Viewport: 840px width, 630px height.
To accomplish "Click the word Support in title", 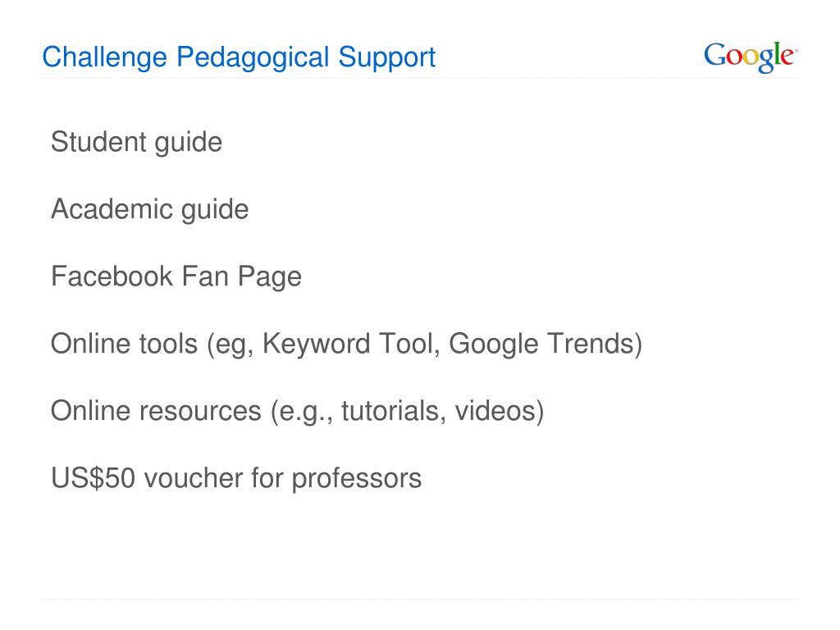I will coord(387,58).
